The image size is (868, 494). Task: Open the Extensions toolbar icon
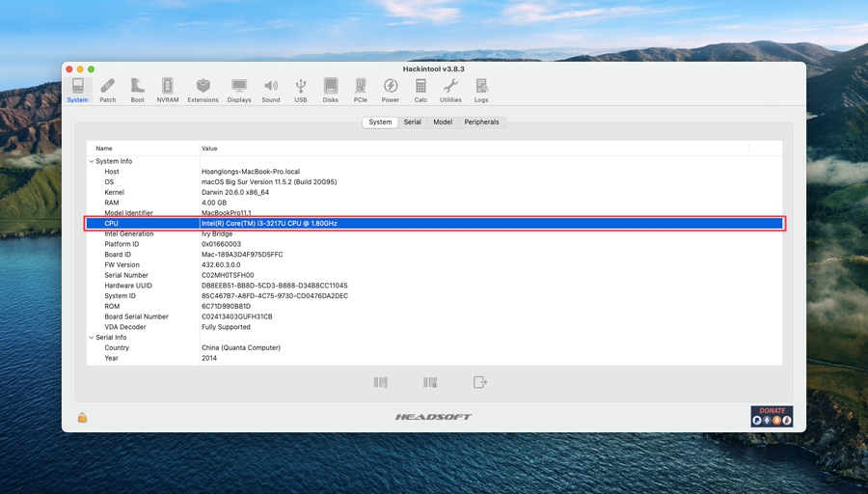(x=203, y=90)
